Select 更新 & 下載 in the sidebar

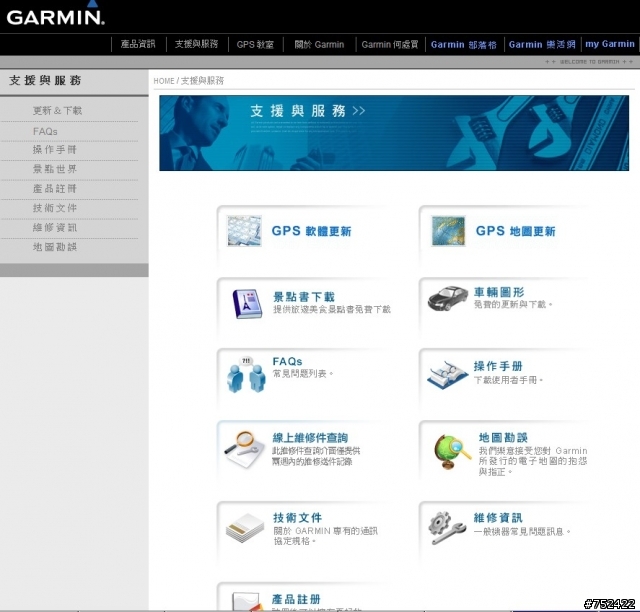coord(58,111)
